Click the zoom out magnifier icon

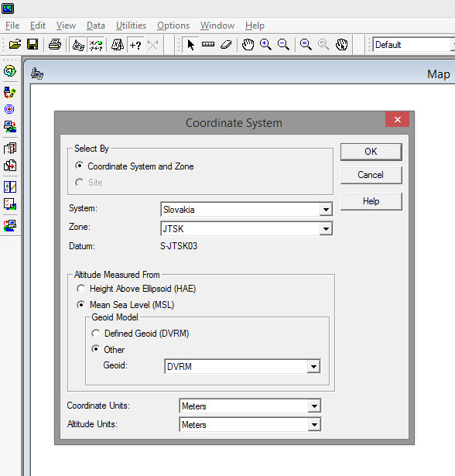pyautogui.click(x=283, y=45)
